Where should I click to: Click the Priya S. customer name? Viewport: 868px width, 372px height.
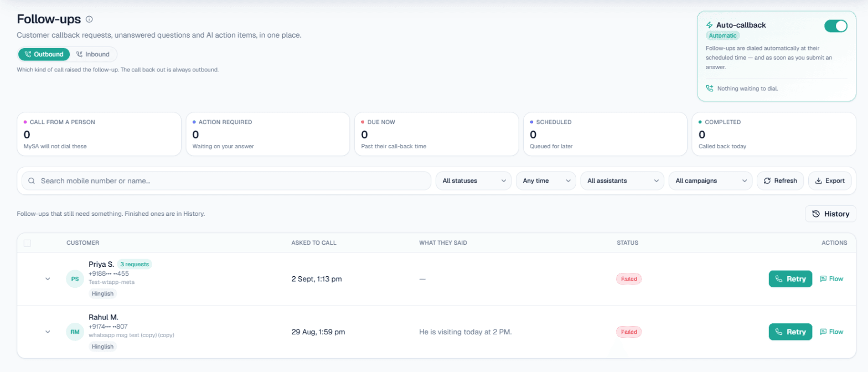coord(101,264)
